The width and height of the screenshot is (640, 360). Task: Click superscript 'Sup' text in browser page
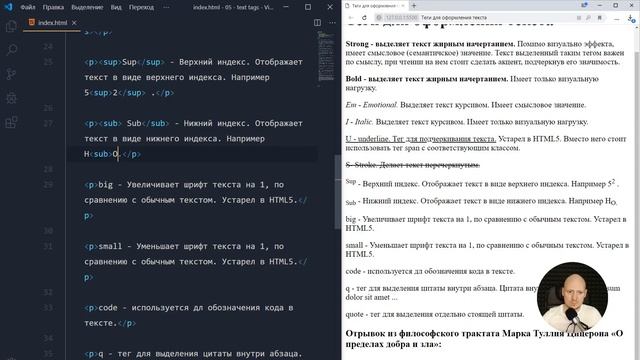[x=351, y=182]
